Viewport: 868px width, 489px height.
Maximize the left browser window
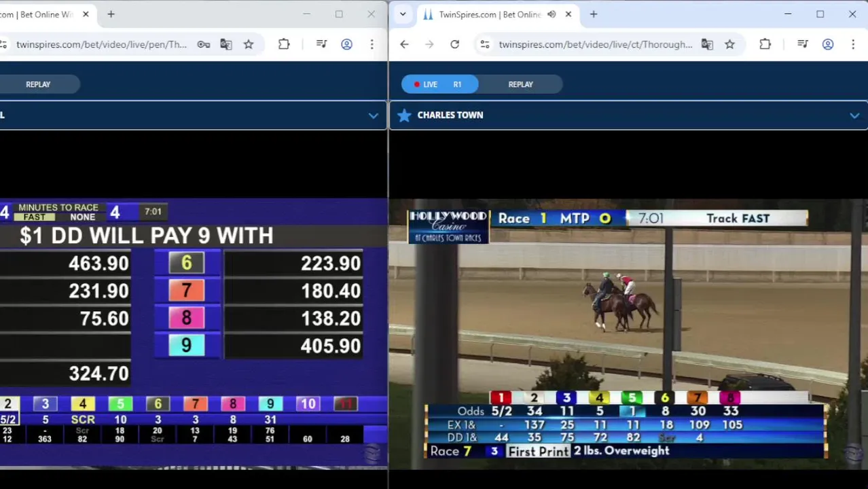coord(339,14)
